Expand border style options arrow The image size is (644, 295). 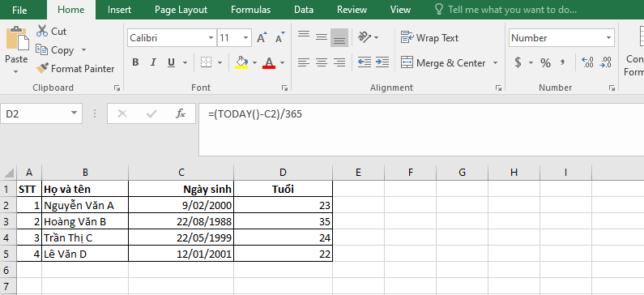pos(220,63)
